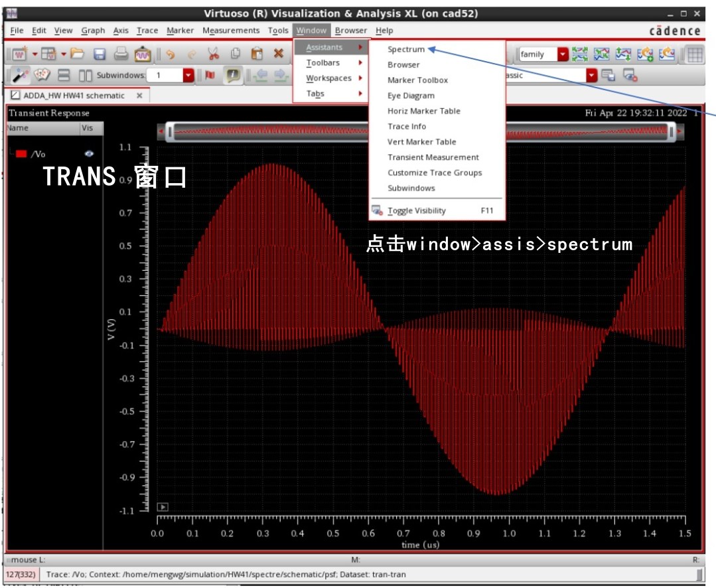Toggle the info balloon icon in toolbar
The width and height of the screenshot is (716, 588).
click(x=234, y=75)
